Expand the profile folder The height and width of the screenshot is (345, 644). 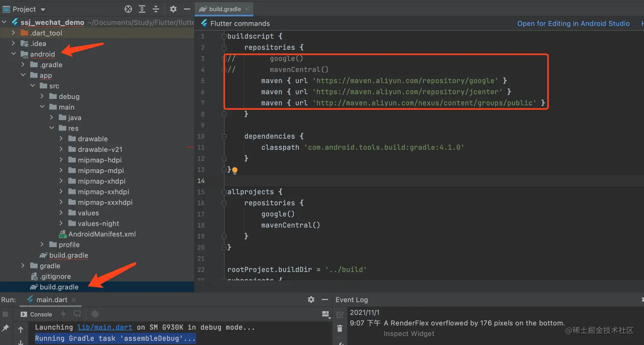(x=42, y=245)
